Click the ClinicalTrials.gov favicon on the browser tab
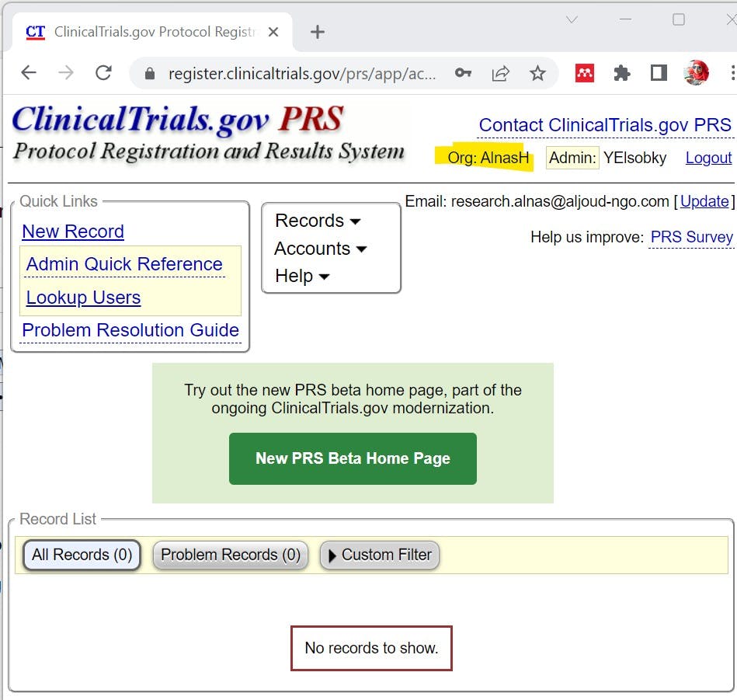 click(x=35, y=31)
